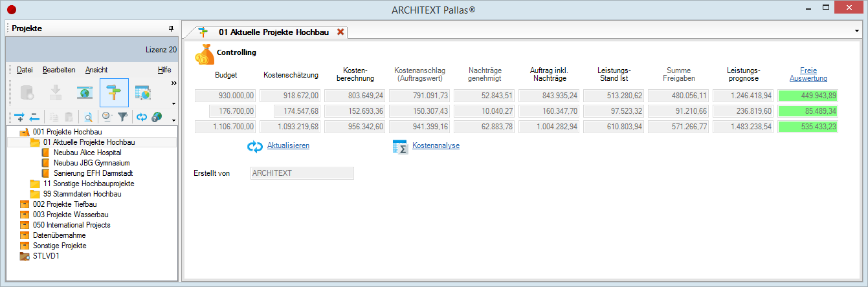Image resolution: width=868 pixels, height=287 pixels.
Task: Open the large icon toolbar options arrow
Action: 173,103
